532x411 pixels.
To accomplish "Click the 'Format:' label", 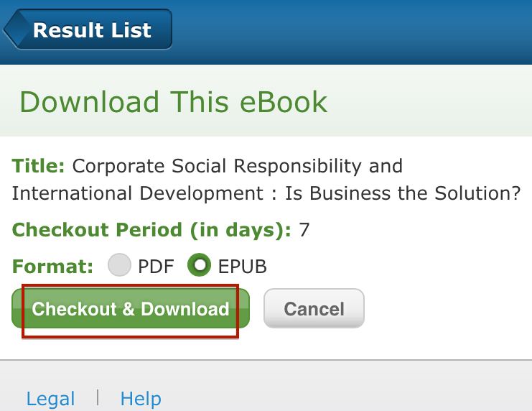I will tap(52, 267).
